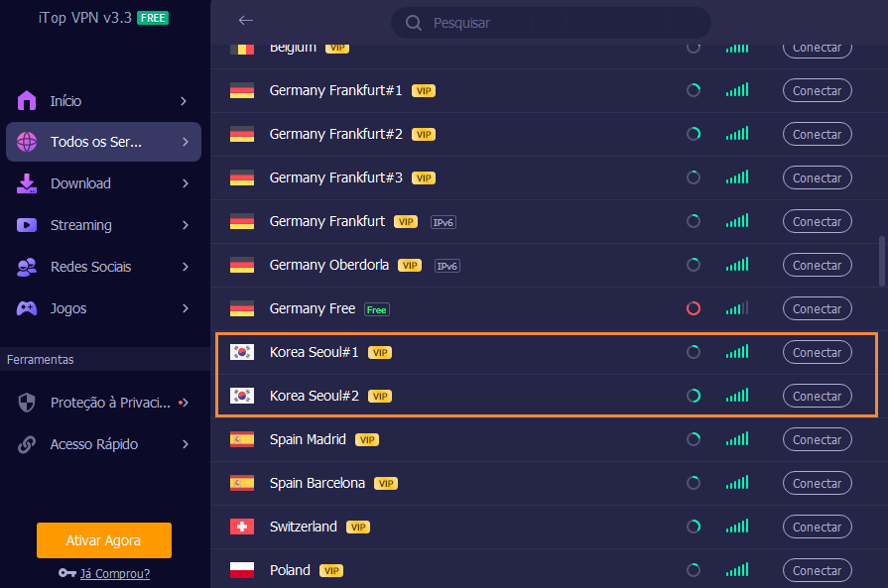Click the Spain Madrid flag icon

(242, 439)
